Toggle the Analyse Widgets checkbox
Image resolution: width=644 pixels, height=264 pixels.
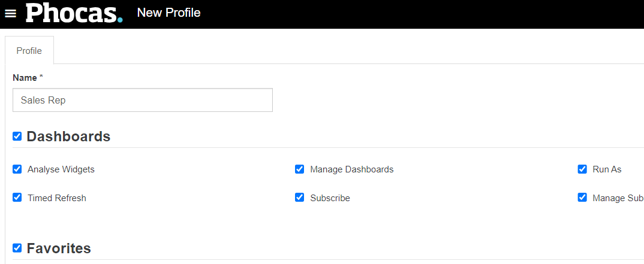coord(17,169)
